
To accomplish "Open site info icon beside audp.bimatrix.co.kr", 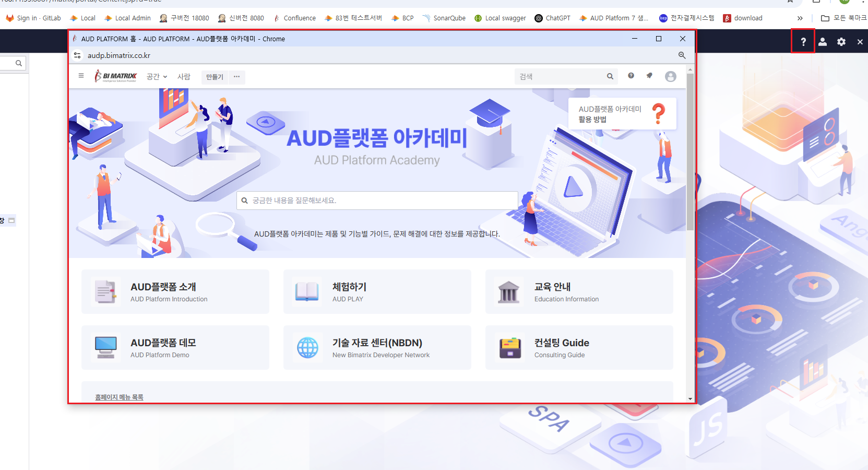I will click(x=77, y=55).
